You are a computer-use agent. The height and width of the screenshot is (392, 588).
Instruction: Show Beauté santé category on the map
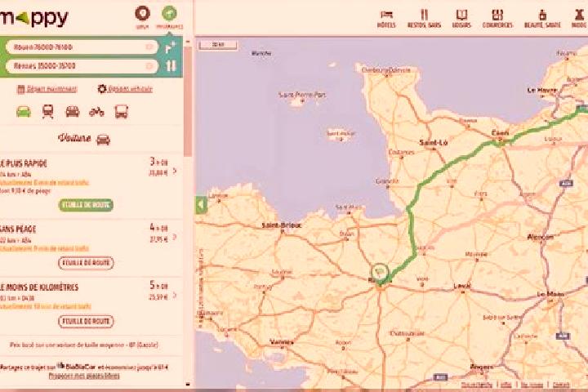[x=542, y=19]
